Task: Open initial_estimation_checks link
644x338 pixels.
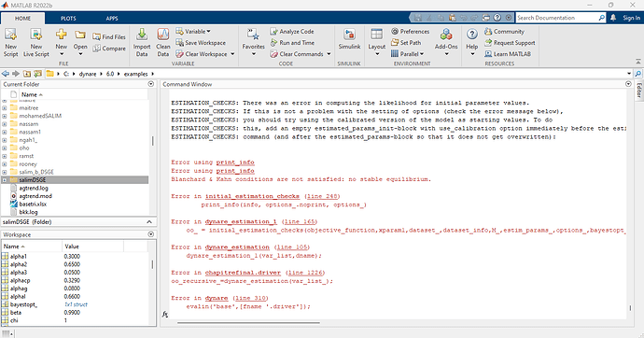Action: [252, 196]
